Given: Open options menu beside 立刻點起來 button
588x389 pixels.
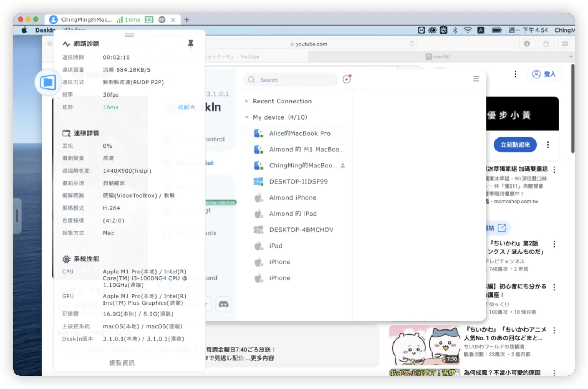Looking at the screenshot, I should pyautogui.click(x=548, y=145).
